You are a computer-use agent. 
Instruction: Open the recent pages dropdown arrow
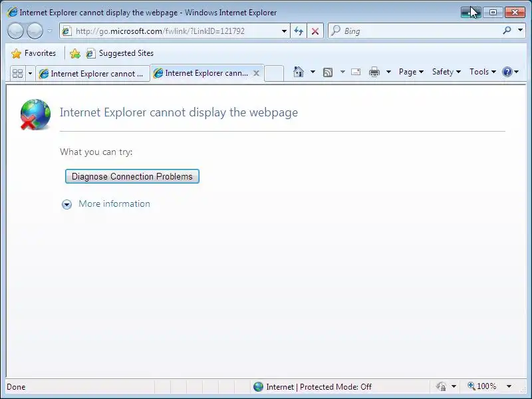pos(50,31)
